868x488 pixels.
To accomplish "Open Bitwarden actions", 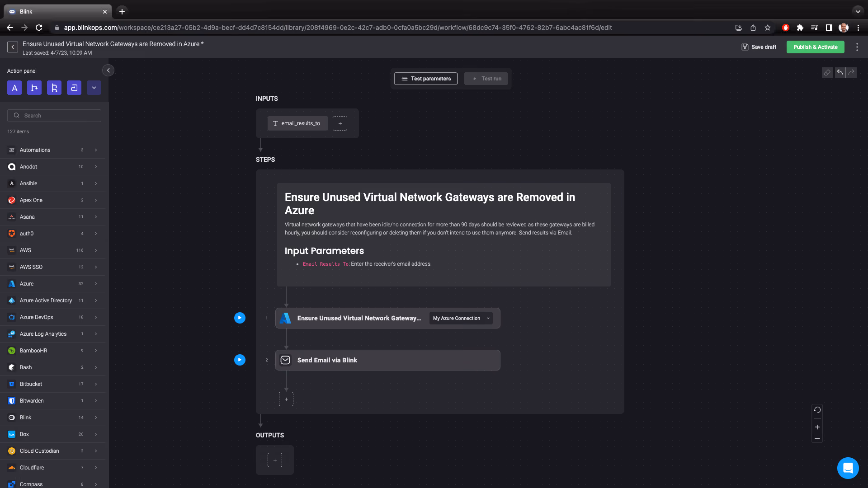I will coord(52,401).
